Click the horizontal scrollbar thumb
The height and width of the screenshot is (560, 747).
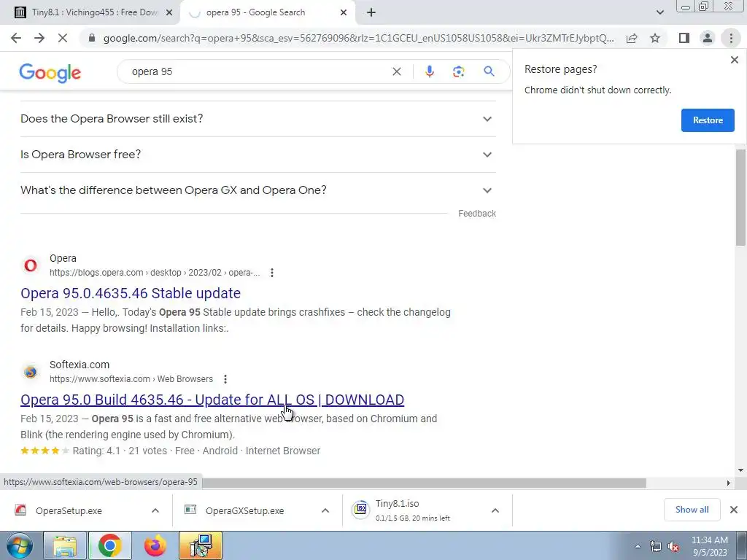(424, 483)
